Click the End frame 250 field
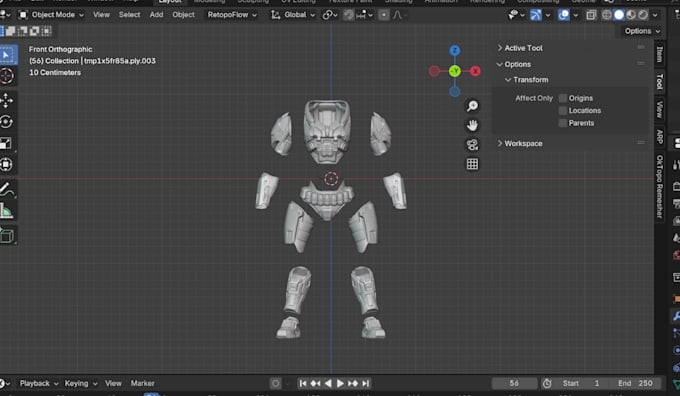The image size is (680, 396). coord(636,383)
